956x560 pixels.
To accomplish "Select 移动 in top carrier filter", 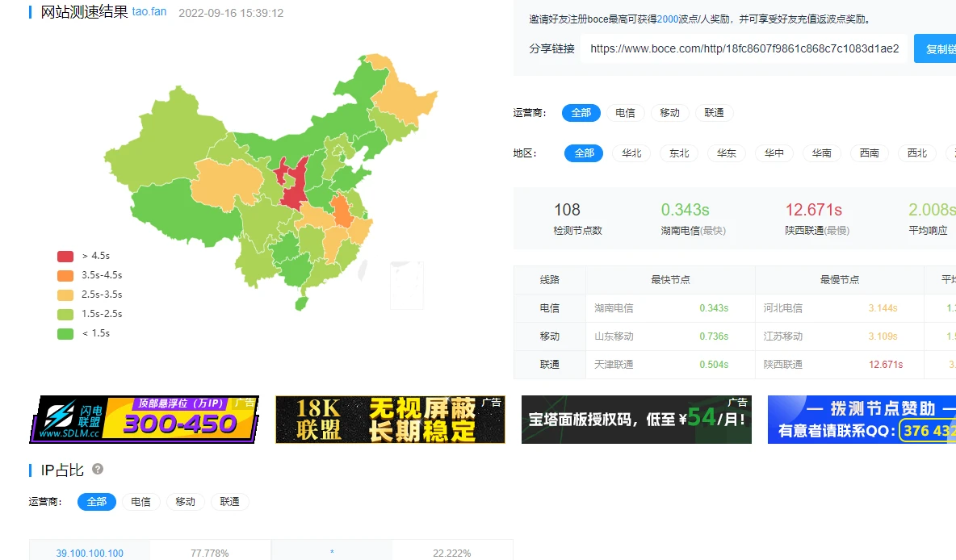I will (669, 113).
